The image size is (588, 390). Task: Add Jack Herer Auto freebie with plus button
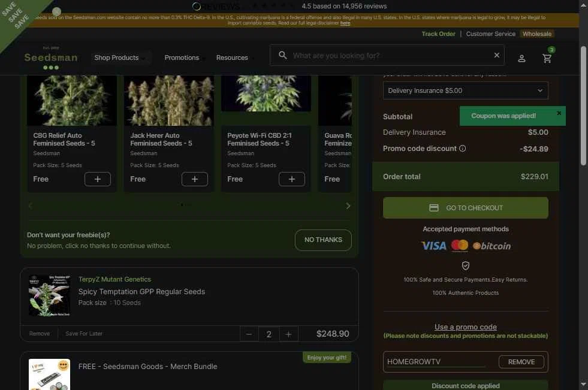(195, 179)
